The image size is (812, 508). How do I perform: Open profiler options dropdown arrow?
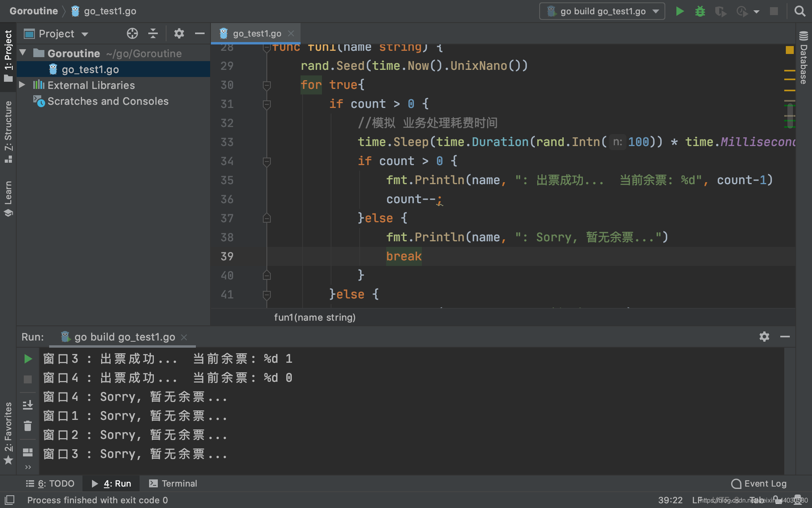[x=756, y=12]
